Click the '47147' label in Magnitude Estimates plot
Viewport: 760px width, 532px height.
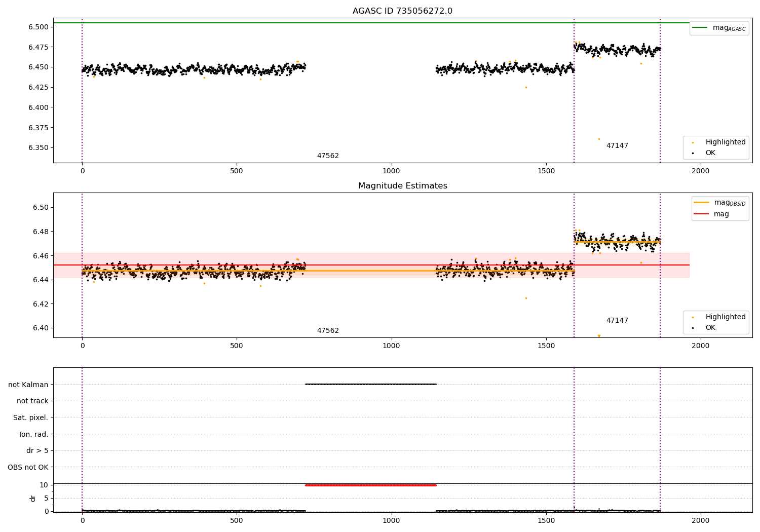[x=617, y=321]
